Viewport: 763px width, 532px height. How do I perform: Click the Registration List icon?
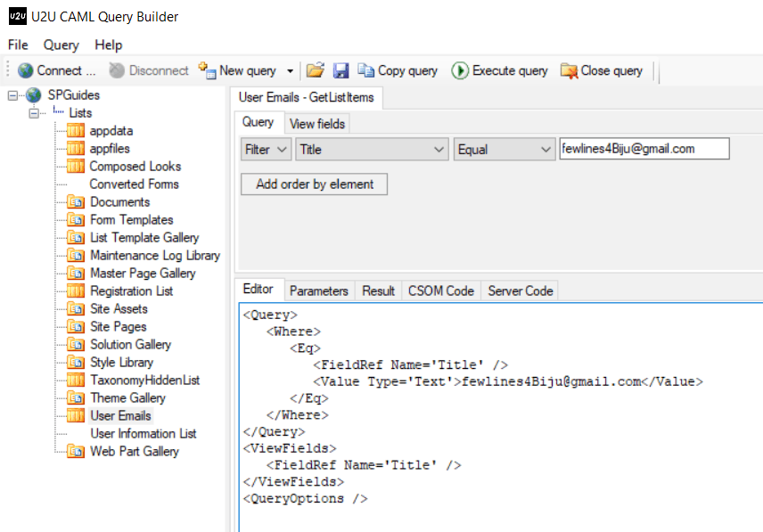click(76, 291)
